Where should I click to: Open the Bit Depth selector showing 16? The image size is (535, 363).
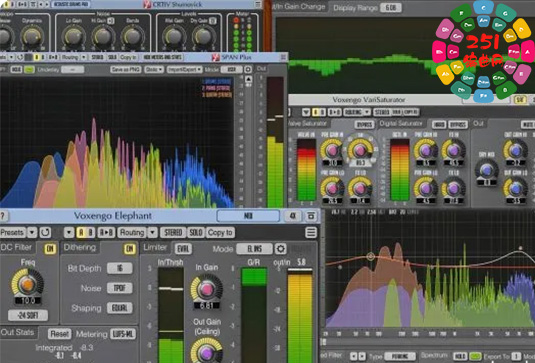point(119,268)
